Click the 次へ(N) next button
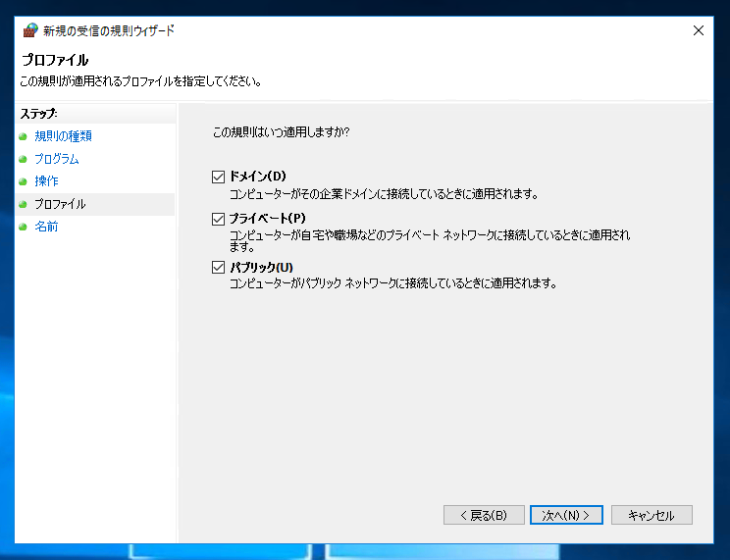 pos(566,515)
